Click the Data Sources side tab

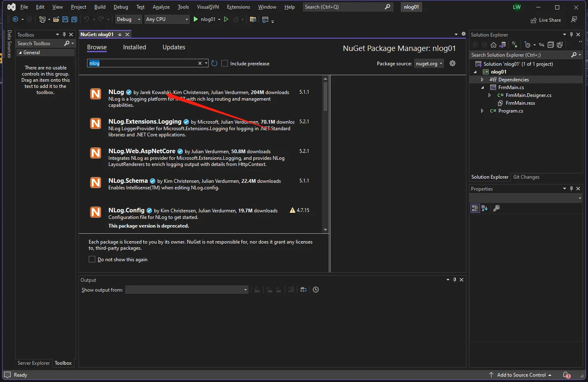[x=9, y=44]
